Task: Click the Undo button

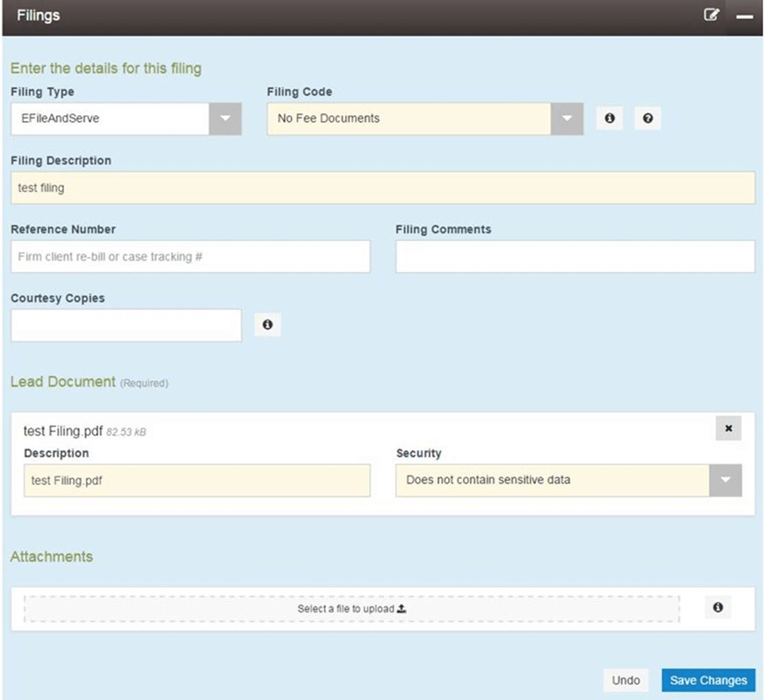Action: [x=626, y=679]
